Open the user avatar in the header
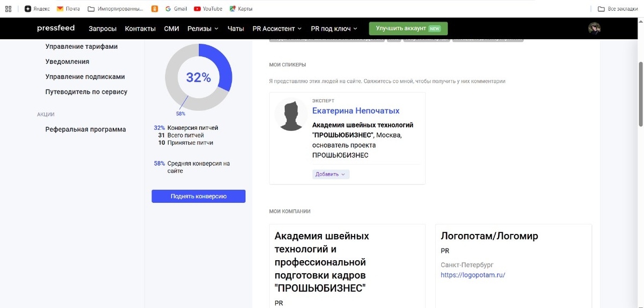644x308 pixels. 594,28
